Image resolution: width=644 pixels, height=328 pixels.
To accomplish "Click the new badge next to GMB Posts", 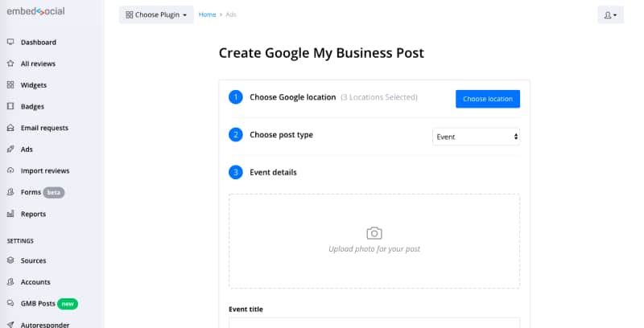I will pyautogui.click(x=68, y=304).
